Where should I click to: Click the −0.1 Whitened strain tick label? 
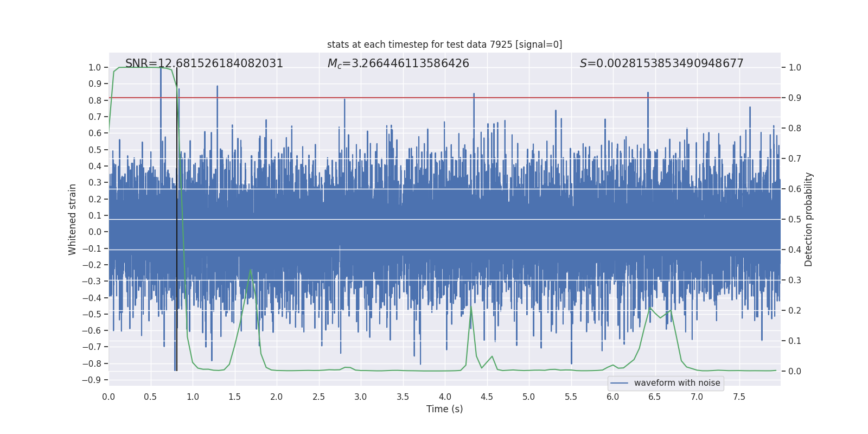[91, 248]
